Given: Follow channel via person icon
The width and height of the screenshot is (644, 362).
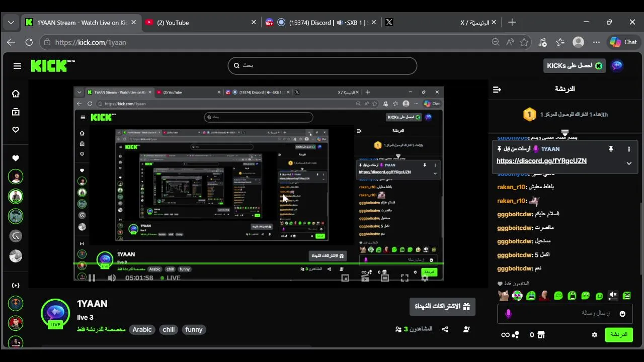Looking at the screenshot, I should click(466, 329).
